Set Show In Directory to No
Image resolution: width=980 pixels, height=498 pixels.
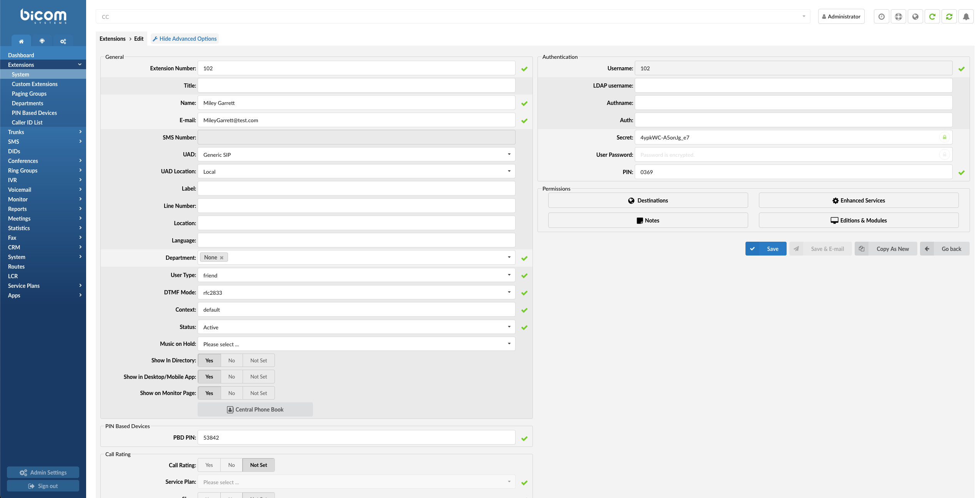(x=231, y=360)
